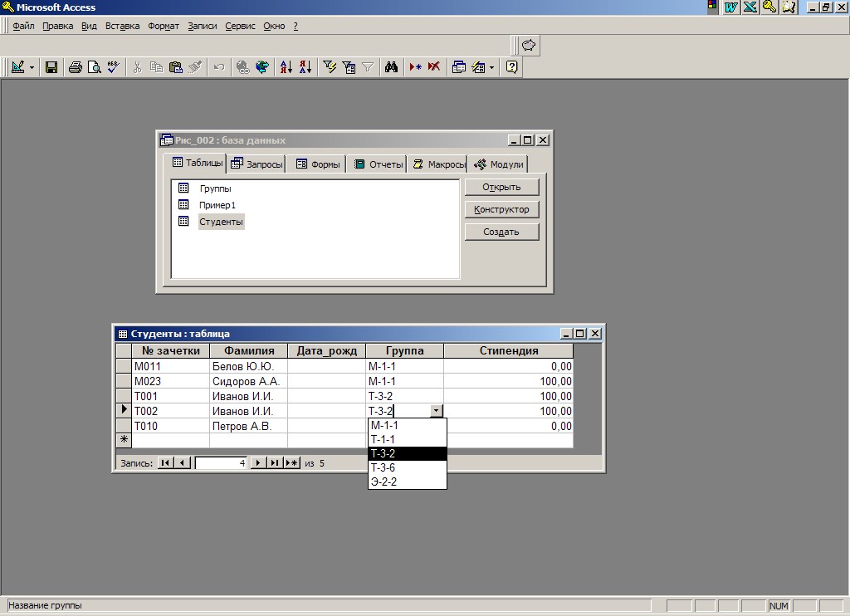Click the Delete Record toolbar icon

tap(434, 67)
